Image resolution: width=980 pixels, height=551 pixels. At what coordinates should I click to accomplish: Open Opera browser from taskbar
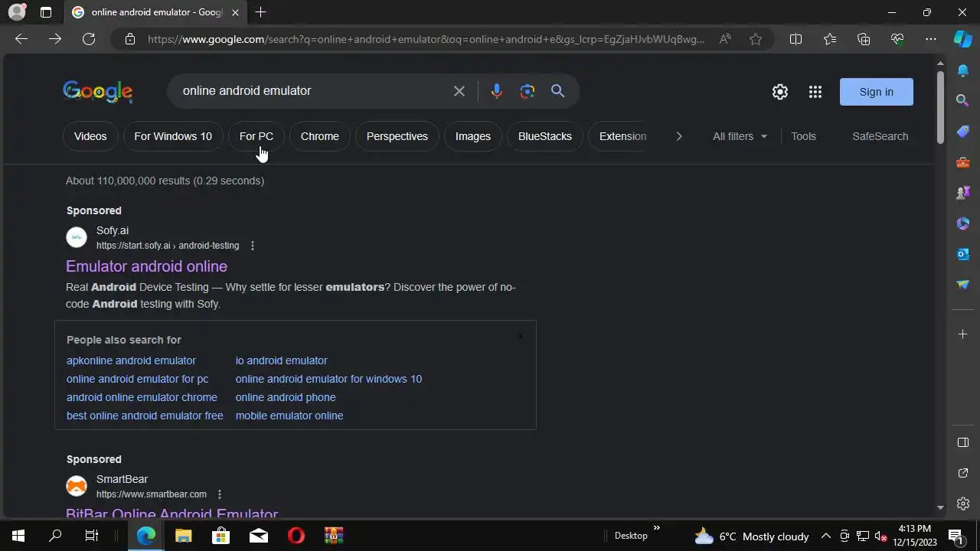coord(296,536)
